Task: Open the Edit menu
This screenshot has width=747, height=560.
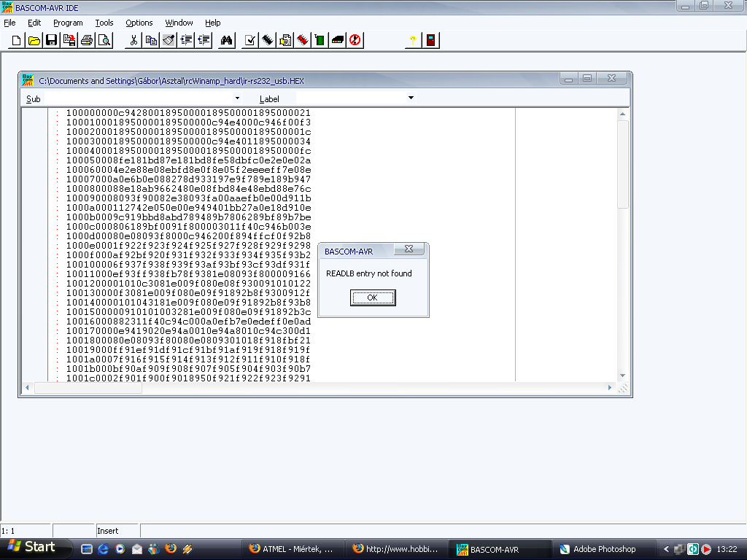Action: tap(34, 23)
